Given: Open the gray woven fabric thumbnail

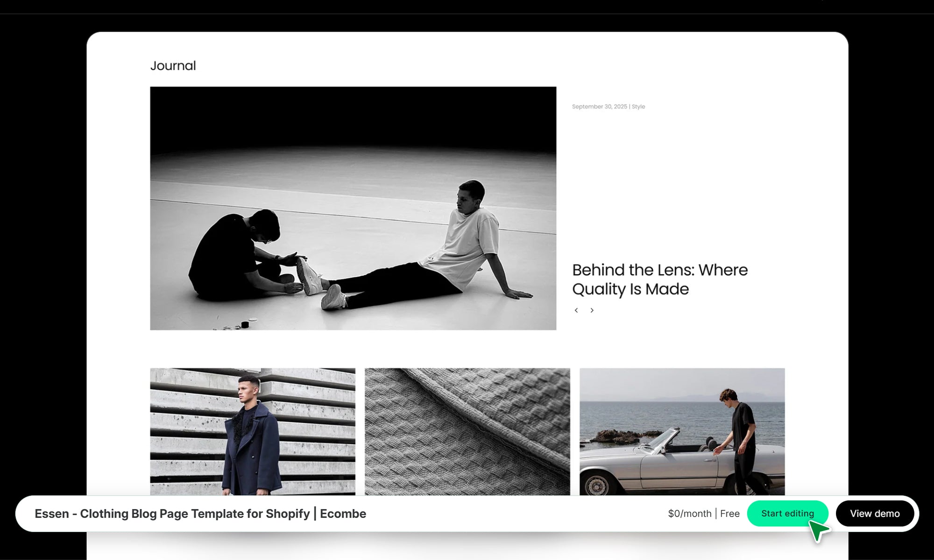Looking at the screenshot, I should [x=467, y=432].
